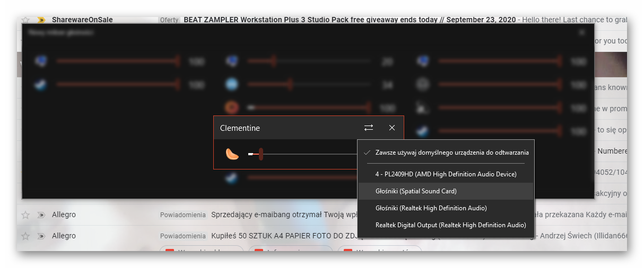
Task: Star the Allegro Sprzedający e-maibang email
Action: click(x=25, y=215)
